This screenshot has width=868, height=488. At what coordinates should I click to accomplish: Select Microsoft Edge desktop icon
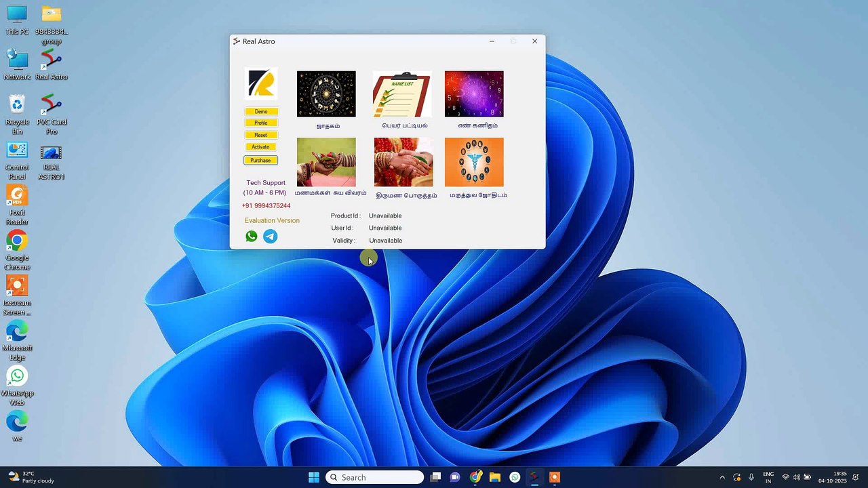(x=17, y=342)
